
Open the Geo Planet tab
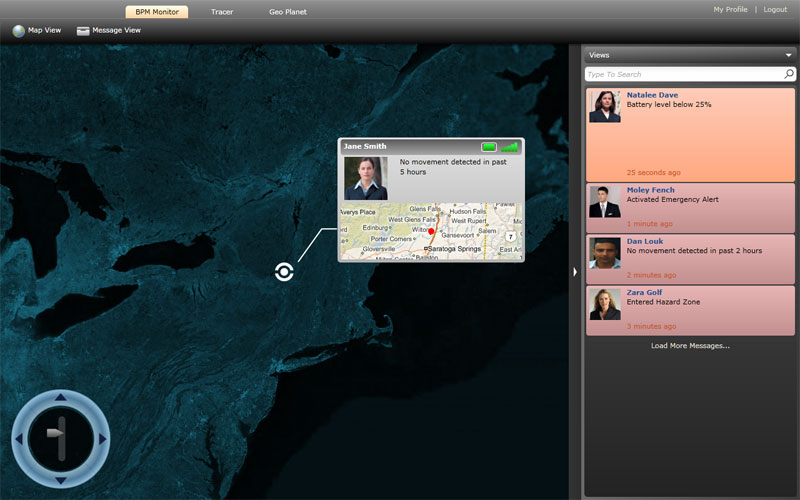(287, 12)
